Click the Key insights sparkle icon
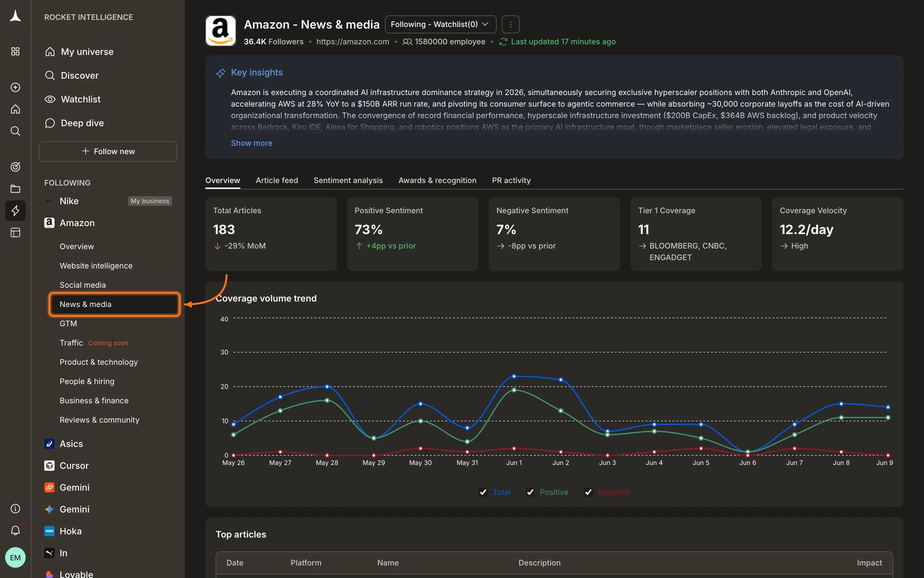Viewport: 924px width, 578px height. (x=221, y=73)
